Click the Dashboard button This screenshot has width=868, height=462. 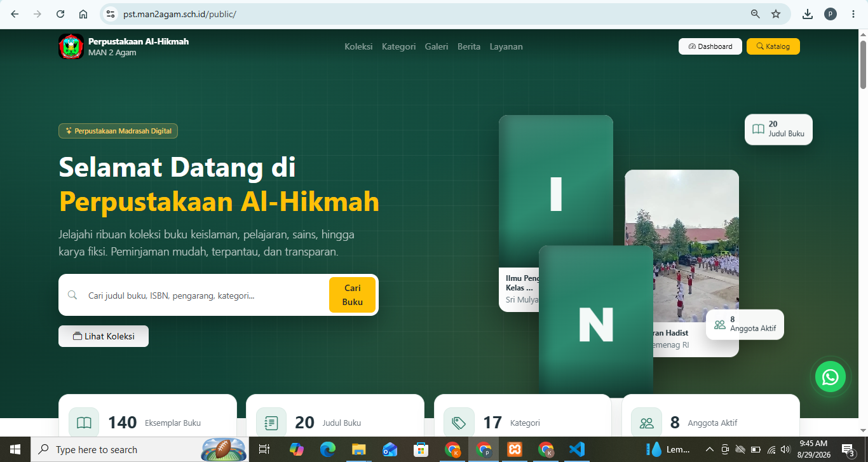710,46
